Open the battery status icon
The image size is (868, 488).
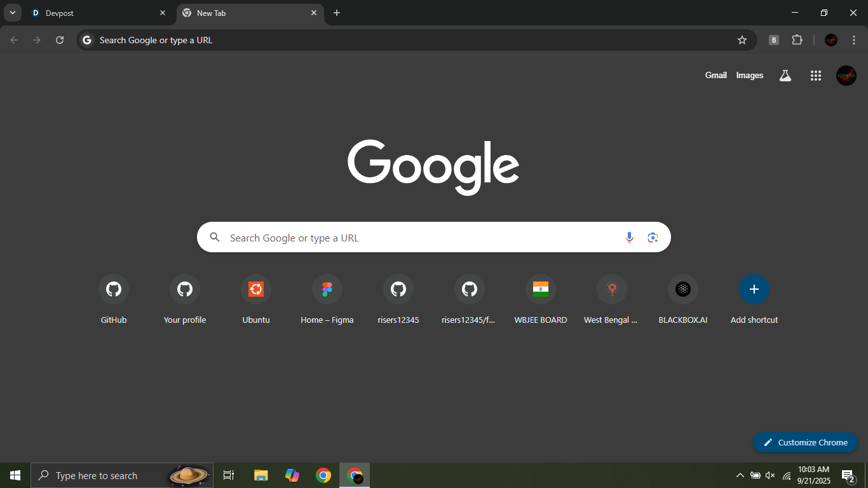756,475
